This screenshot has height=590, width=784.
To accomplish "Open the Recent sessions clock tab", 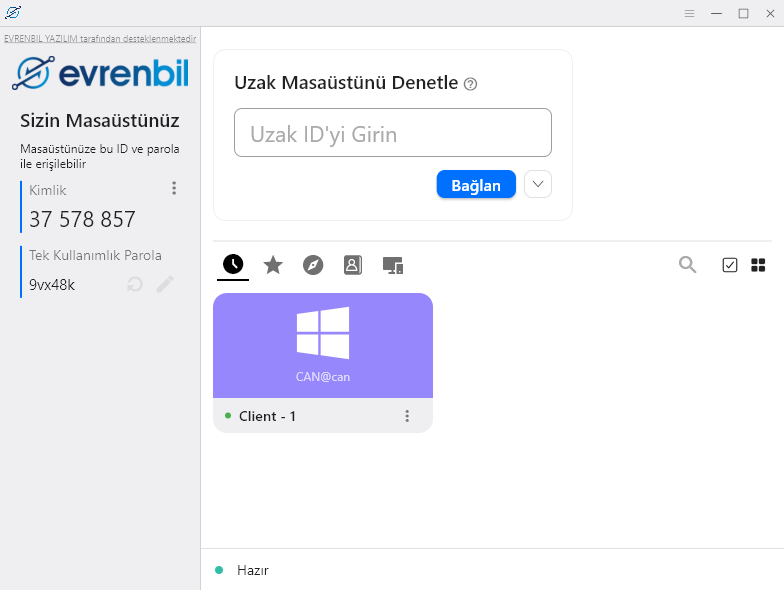I will pyautogui.click(x=233, y=265).
